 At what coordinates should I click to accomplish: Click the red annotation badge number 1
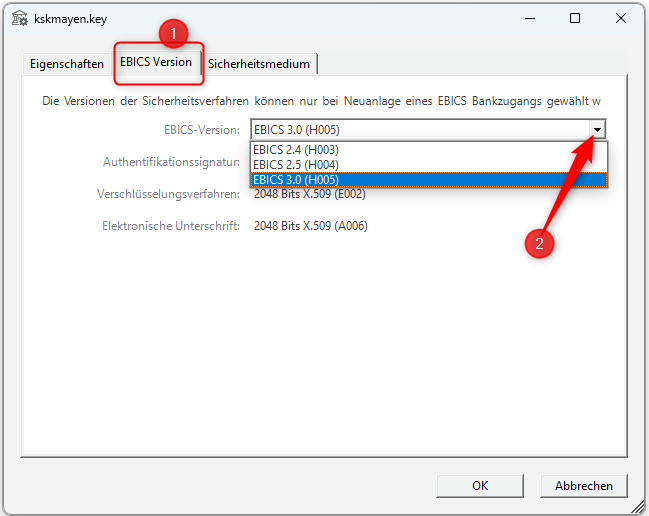174,33
